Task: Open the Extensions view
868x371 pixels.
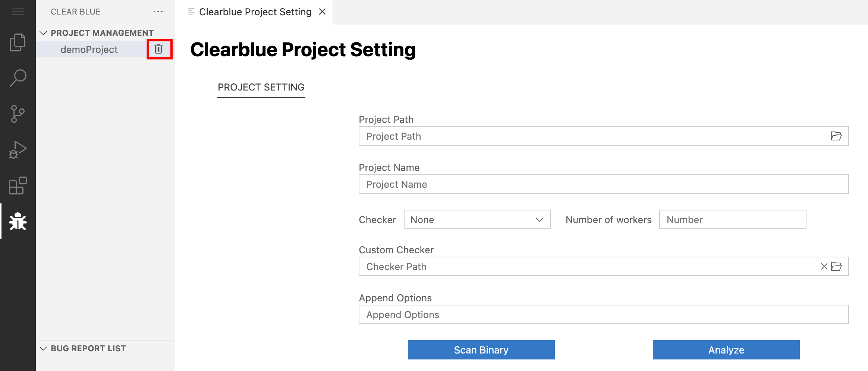Action: [18, 185]
